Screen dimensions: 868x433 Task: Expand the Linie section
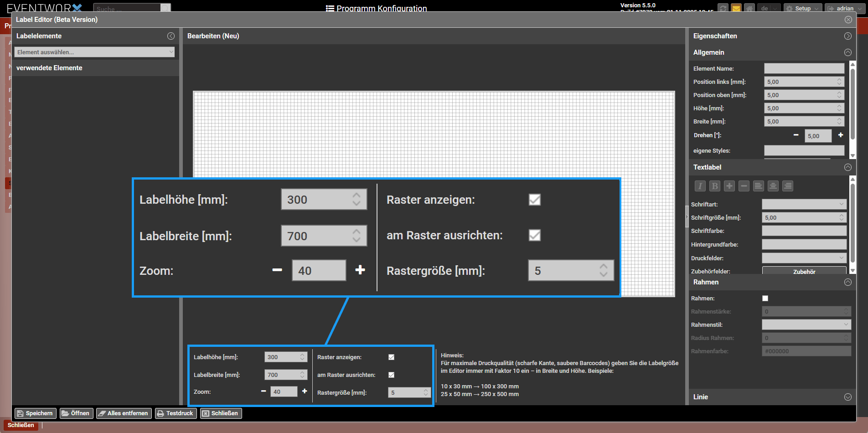[847, 397]
